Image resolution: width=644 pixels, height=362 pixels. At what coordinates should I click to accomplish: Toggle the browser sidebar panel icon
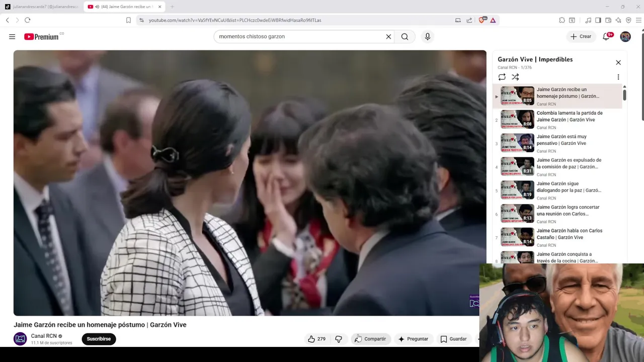click(x=598, y=20)
